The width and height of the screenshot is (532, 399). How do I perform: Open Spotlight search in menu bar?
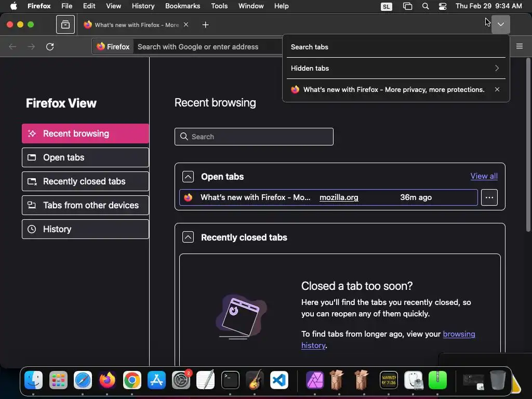pos(425,6)
